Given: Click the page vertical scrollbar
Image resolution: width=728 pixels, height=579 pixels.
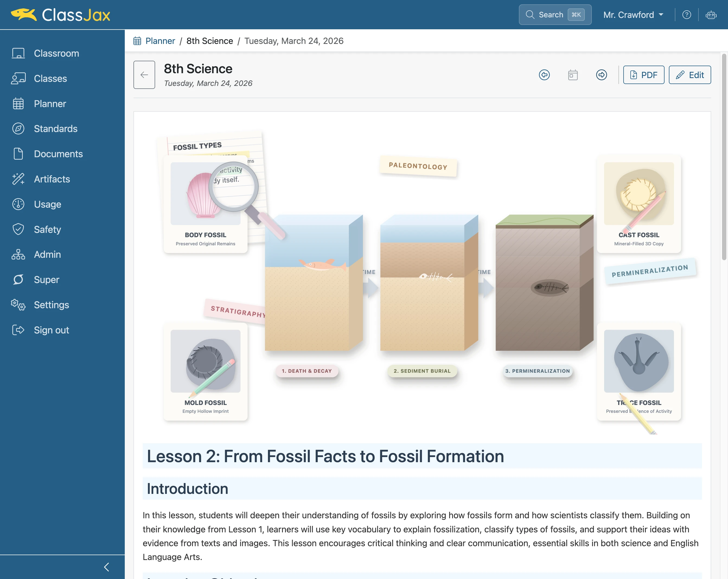Looking at the screenshot, I should [x=724, y=157].
